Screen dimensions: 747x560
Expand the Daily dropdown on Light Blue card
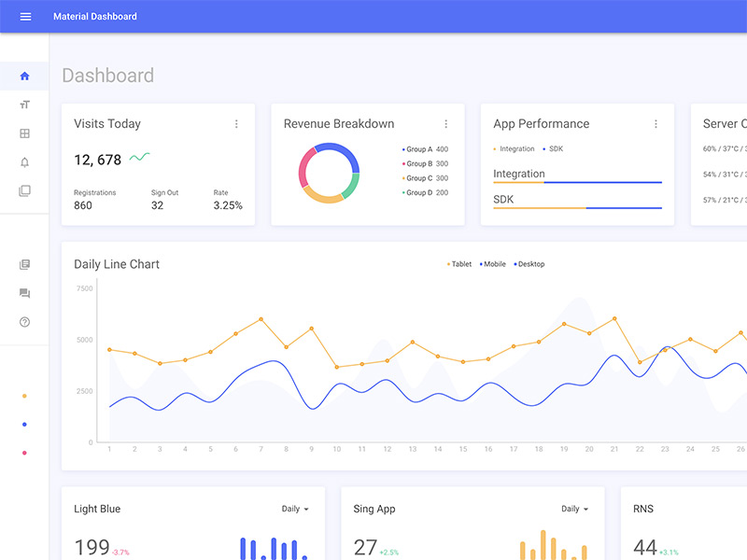(x=295, y=509)
